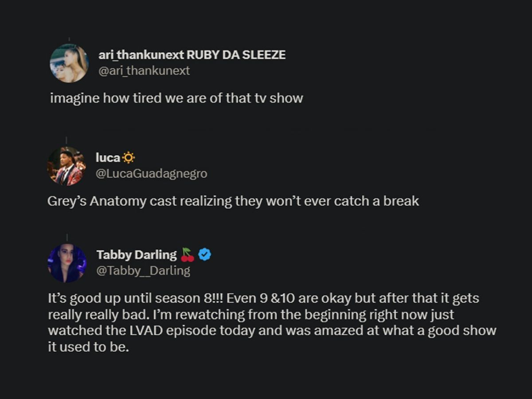Click the @ari_thankunext handle

click(144, 70)
